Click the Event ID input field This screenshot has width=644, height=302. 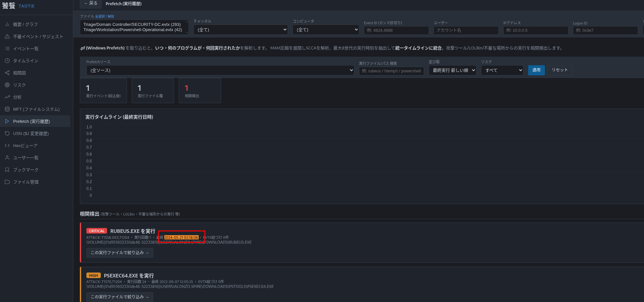click(396, 30)
